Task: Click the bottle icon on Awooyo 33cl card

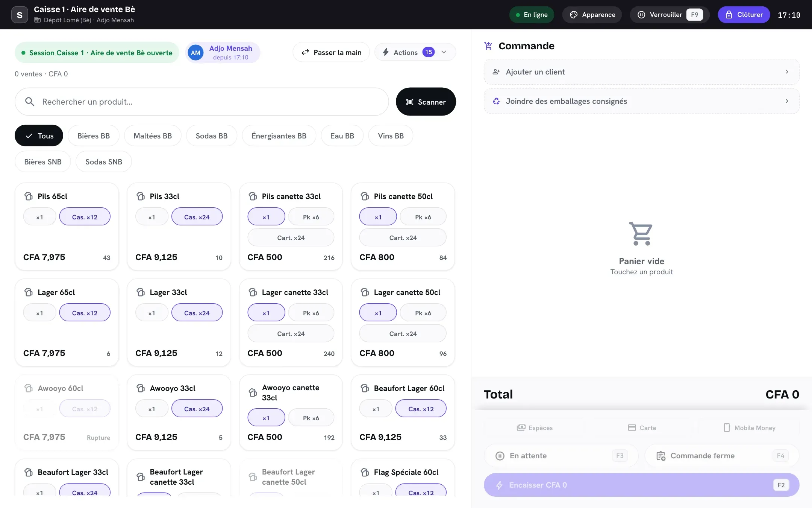Action: coord(141,388)
